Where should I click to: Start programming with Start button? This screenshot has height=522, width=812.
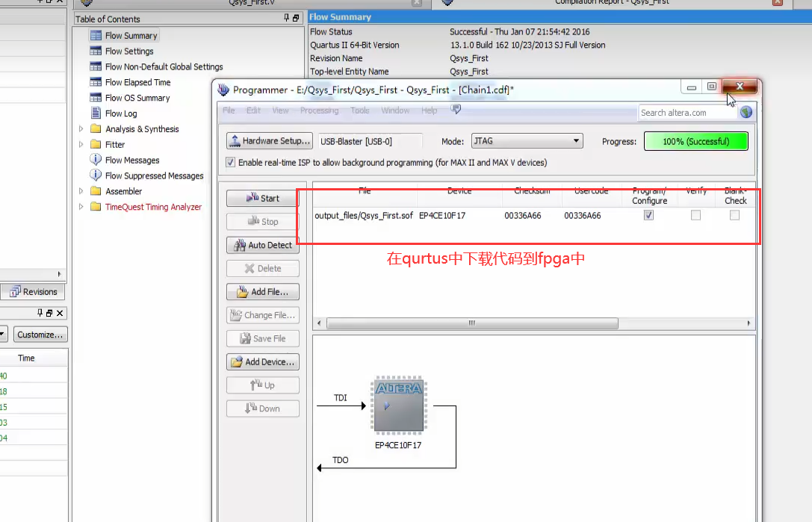(x=262, y=199)
